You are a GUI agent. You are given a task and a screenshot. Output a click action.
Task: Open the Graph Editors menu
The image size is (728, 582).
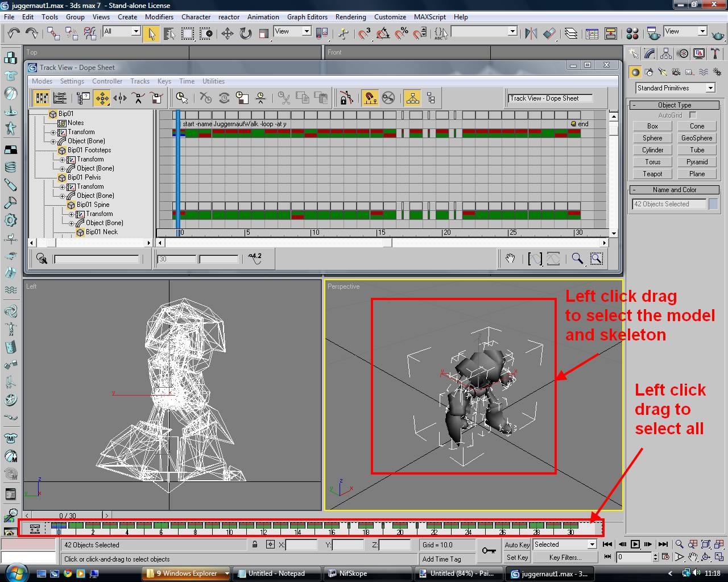click(307, 17)
